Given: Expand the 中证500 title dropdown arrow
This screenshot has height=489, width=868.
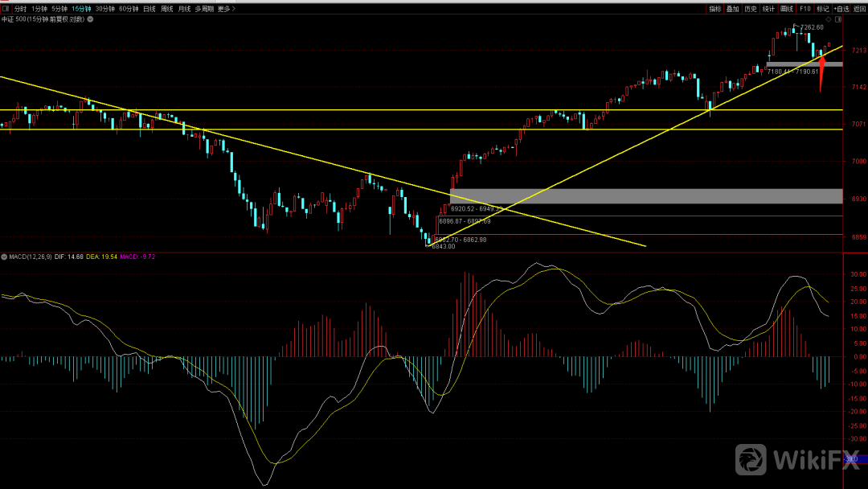Looking at the screenshot, I should click(x=89, y=18).
